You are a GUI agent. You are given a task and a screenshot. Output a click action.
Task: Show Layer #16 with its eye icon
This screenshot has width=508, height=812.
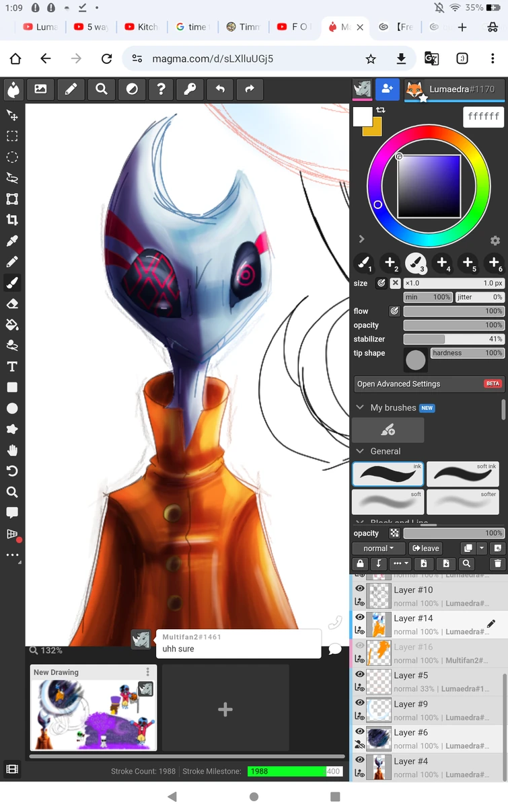pyautogui.click(x=360, y=645)
